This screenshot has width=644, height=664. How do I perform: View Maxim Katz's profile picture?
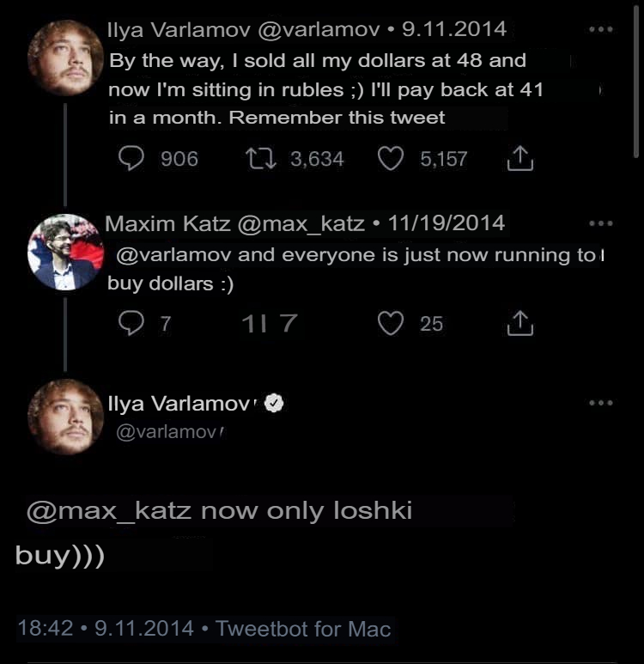pyautogui.click(x=65, y=252)
